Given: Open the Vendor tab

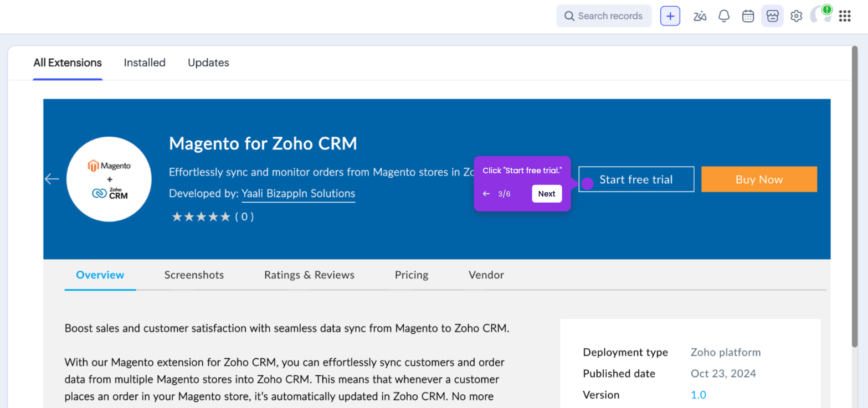Looking at the screenshot, I should (x=486, y=275).
